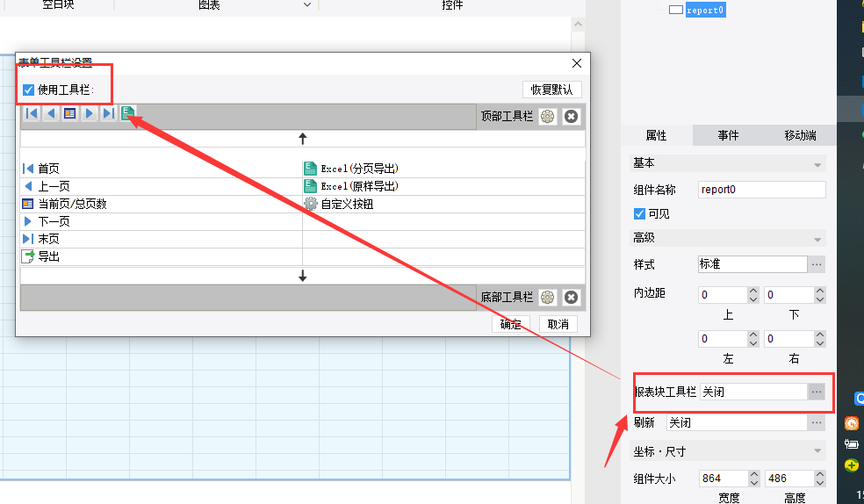Click 样式 field showing 标准
Screen dimensions: 864x504
pyautogui.click(x=752, y=264)
